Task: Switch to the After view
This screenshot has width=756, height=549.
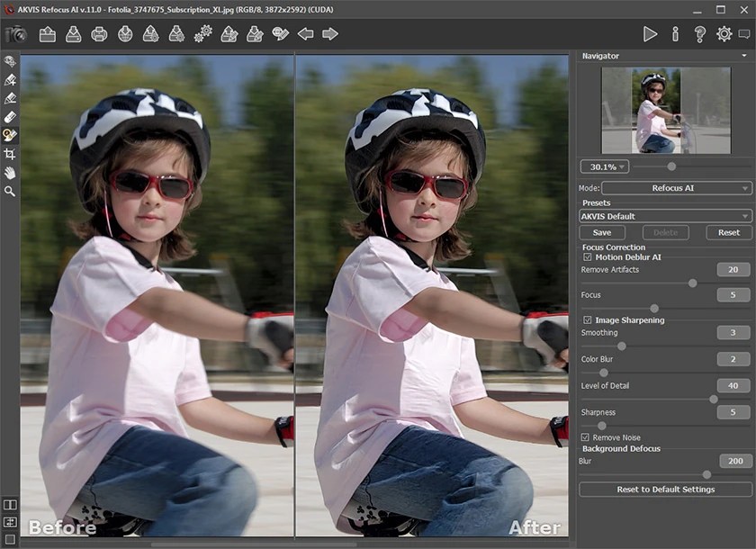Action: pos(537,528)
